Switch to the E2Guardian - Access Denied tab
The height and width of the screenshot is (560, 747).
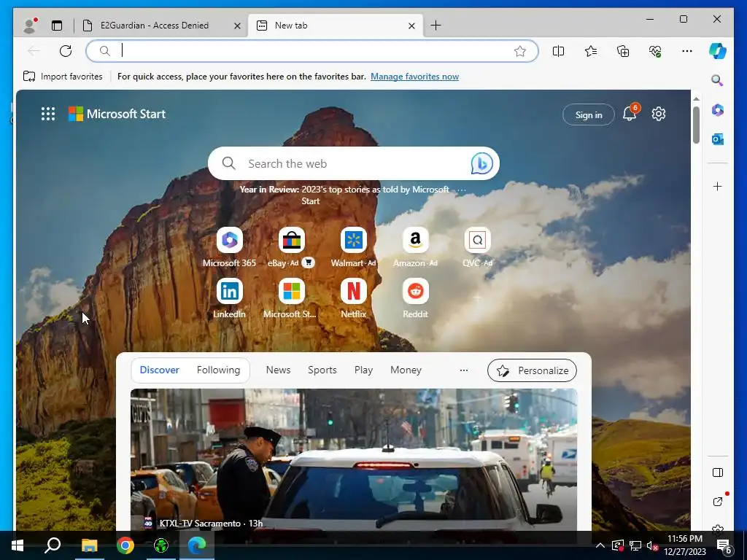[155, 26]
